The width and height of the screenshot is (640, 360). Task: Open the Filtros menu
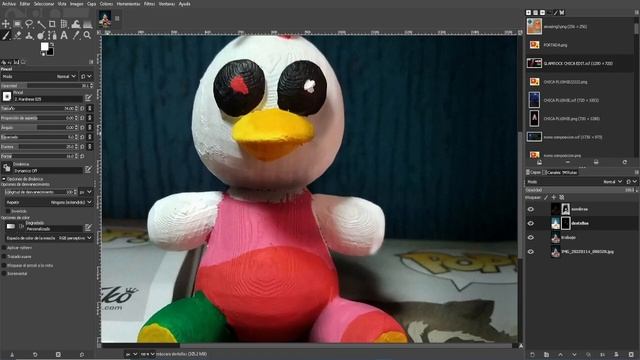coord(149,4)
